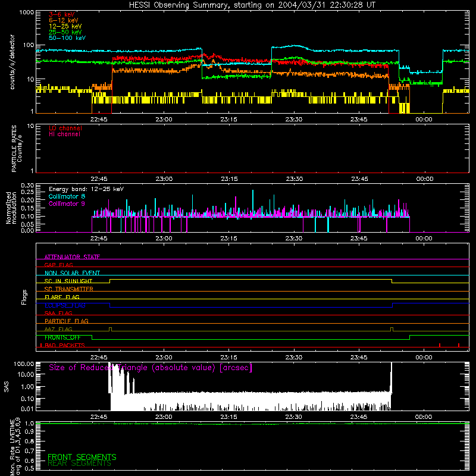476x476 pixels.
Task: Click the REAR SEGMENTS legend label
Action: (79, 464)
